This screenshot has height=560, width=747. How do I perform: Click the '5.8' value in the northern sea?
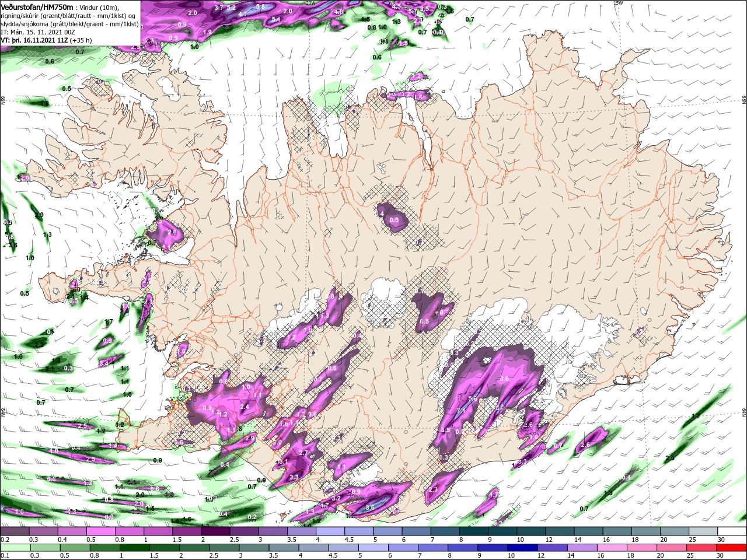260,6
